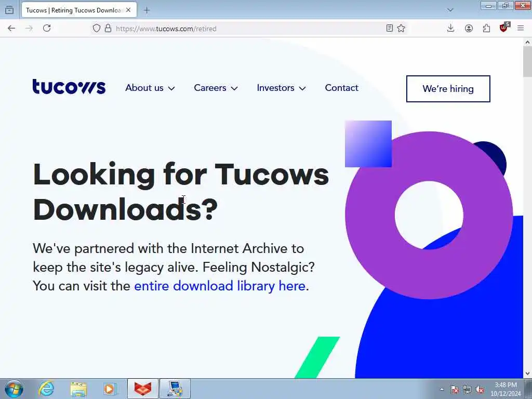Click the uBlock Origin shield icon
The image size is (532, 399).
[504, 28]
